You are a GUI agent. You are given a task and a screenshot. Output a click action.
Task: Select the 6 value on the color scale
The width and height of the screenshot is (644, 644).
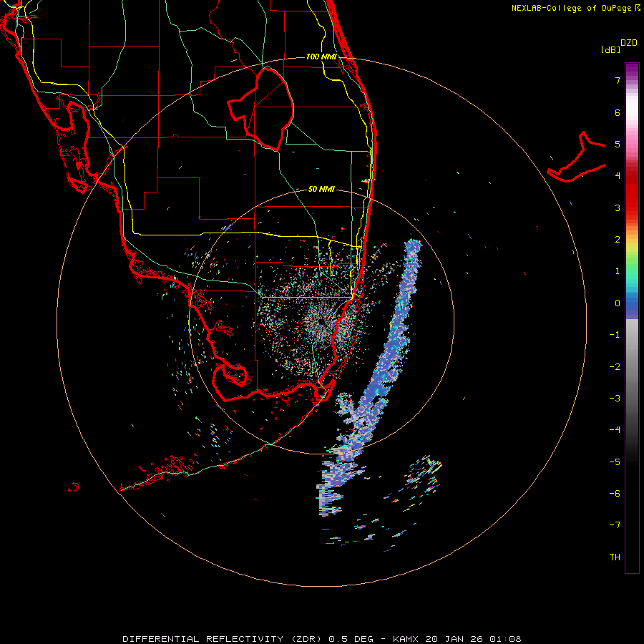pyautogui.click(x=618, y=112)
